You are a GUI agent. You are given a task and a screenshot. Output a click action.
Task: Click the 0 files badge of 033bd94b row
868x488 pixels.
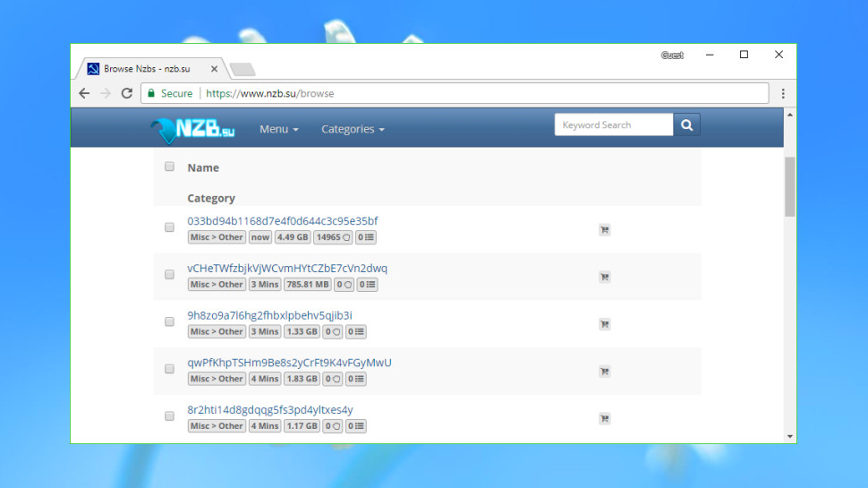click(365, 237)
